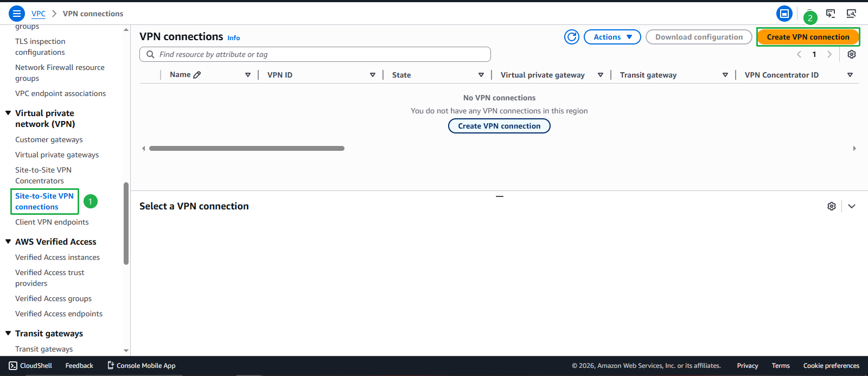This screenshot has height=376, width=868.
Task: Open Cookie preferences in footer
Action: point(831,366)
